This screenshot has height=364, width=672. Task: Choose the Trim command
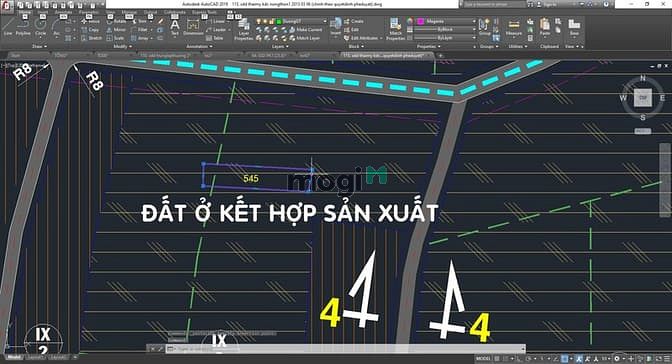139,21
